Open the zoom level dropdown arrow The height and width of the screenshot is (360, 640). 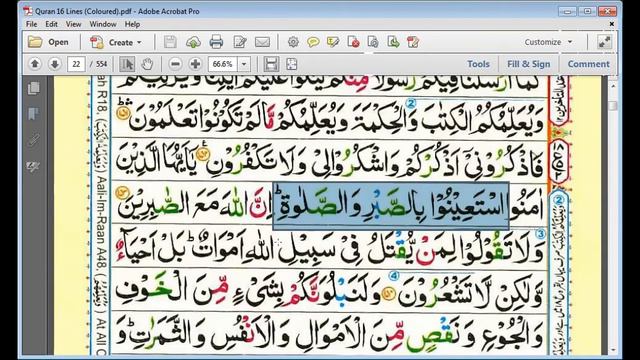tap(244, 64)
